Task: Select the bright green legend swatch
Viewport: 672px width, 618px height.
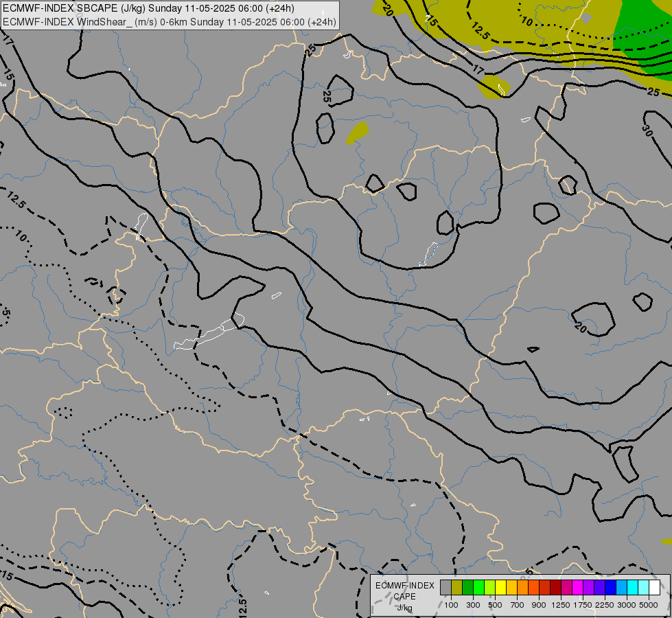Action: pyautogui.click(x=478, y=587)
